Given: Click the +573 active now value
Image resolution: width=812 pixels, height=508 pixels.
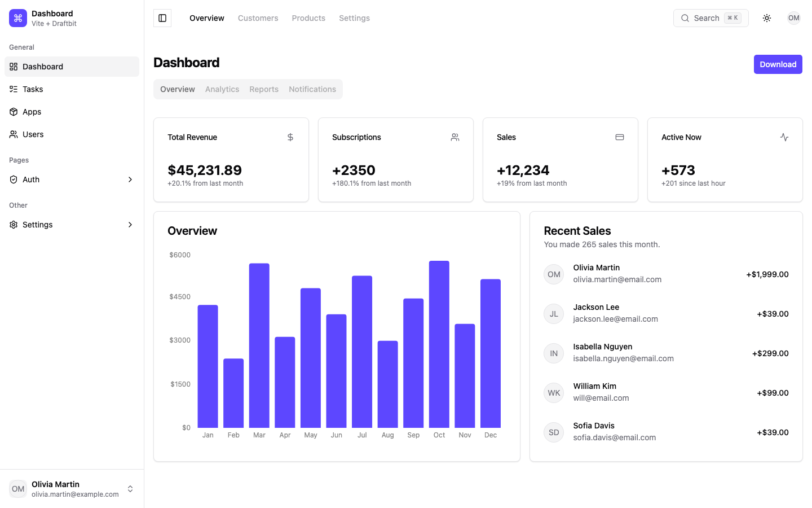Looking at the screenshot, I should click(678, 170).
